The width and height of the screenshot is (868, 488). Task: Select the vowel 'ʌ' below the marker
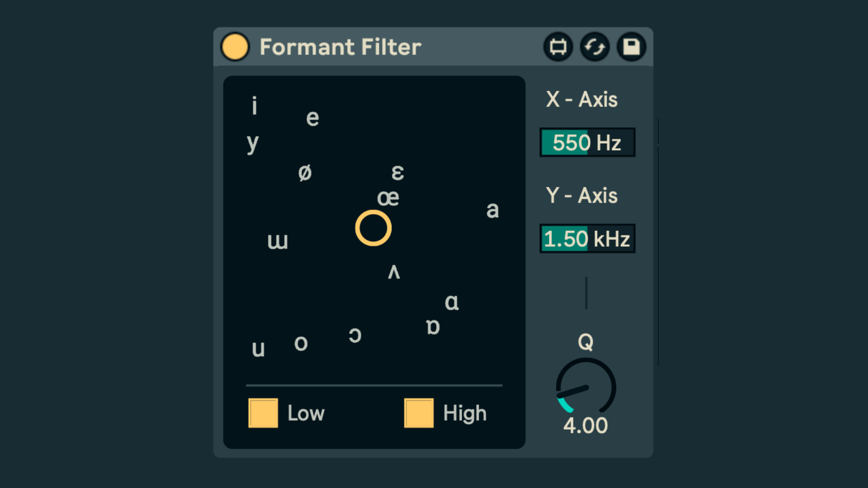394,272
